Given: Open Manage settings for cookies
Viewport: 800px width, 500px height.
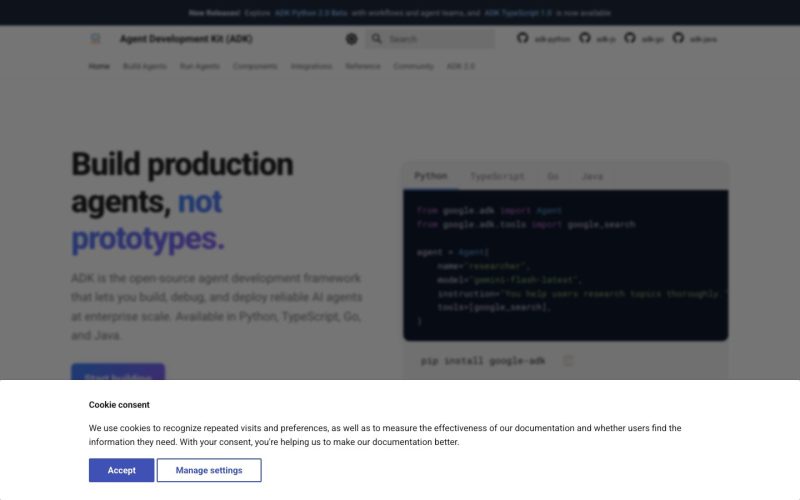Looking at the screenshot, I should click(x=209, y=470).
